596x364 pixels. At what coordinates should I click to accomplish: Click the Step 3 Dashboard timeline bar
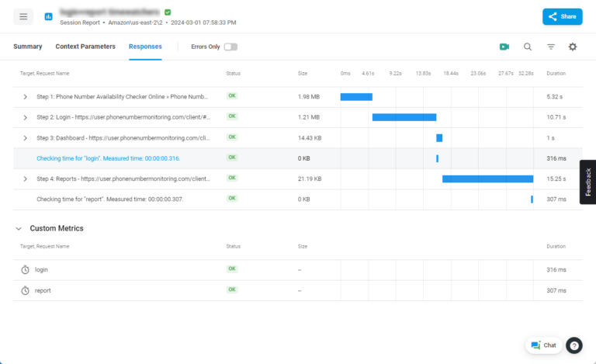pyautogui.click(x=439, y=138)
